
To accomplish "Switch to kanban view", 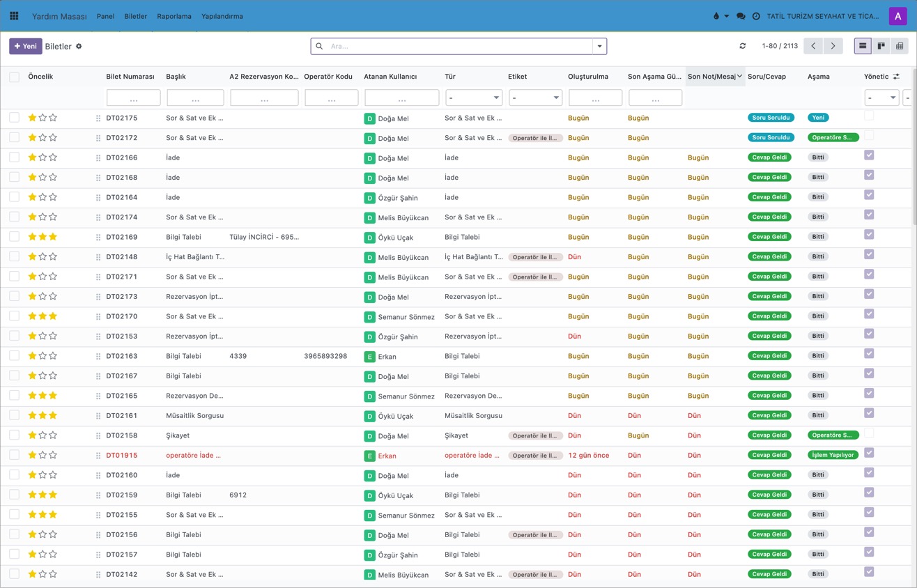I will (881, 46).
